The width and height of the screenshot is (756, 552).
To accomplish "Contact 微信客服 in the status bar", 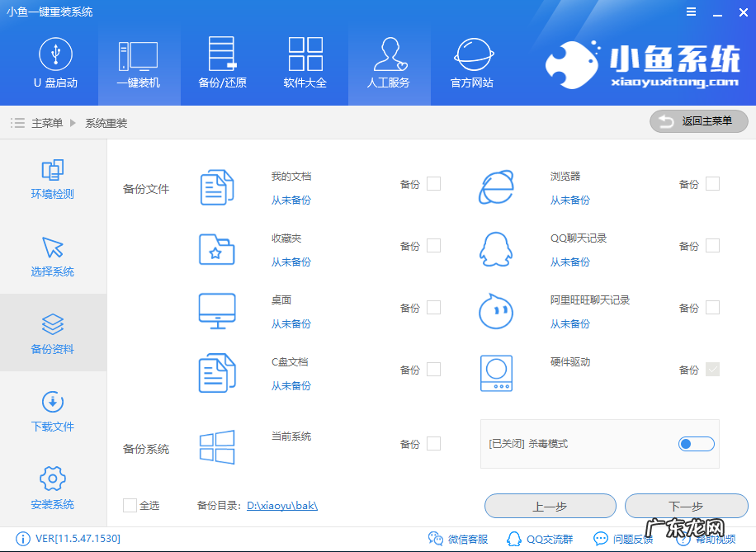I will coord(467,539).
